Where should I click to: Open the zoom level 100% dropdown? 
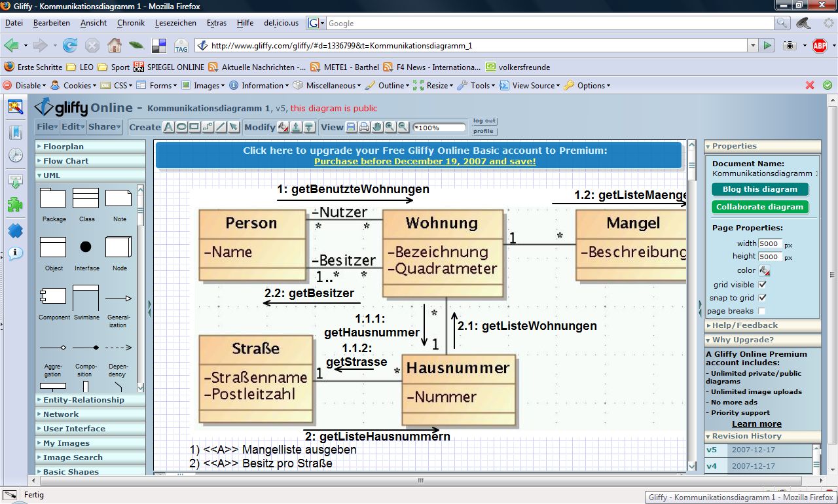(439, 128)
